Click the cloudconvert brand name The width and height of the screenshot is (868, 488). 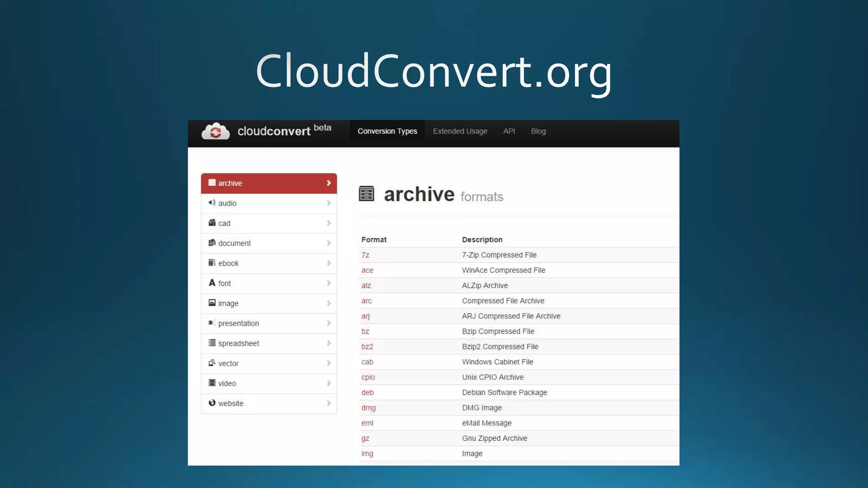(x=274, y=131)
